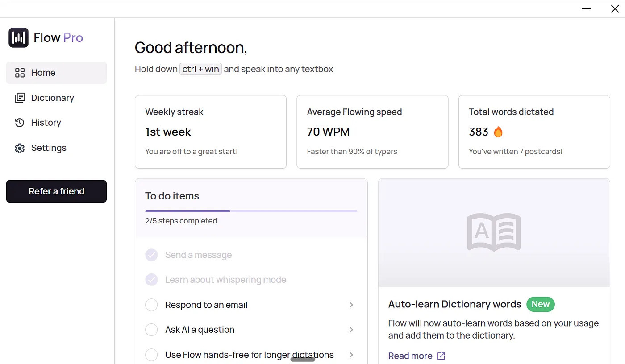
Task: Click the open book dictionary illustration
Action: 494,232
